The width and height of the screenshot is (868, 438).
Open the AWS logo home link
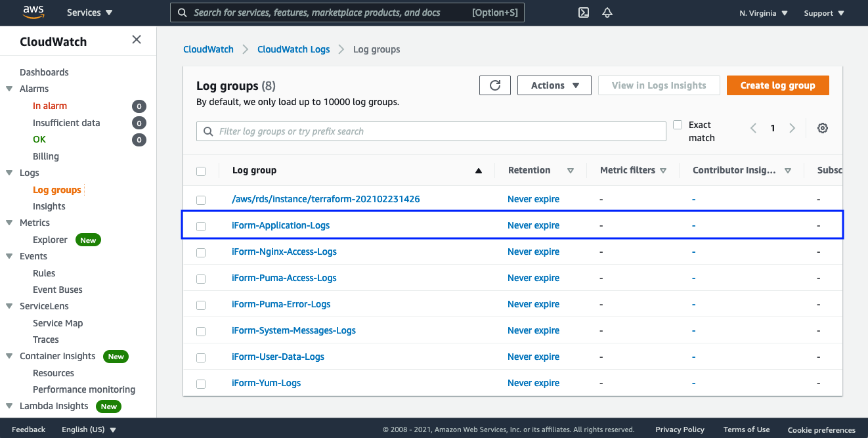click(33, 12)
